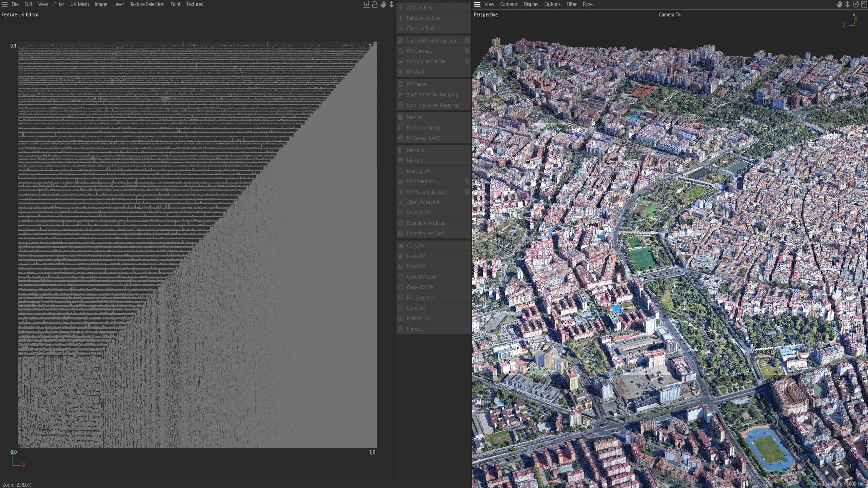Click Align UV Islands command

click(434, 202)
